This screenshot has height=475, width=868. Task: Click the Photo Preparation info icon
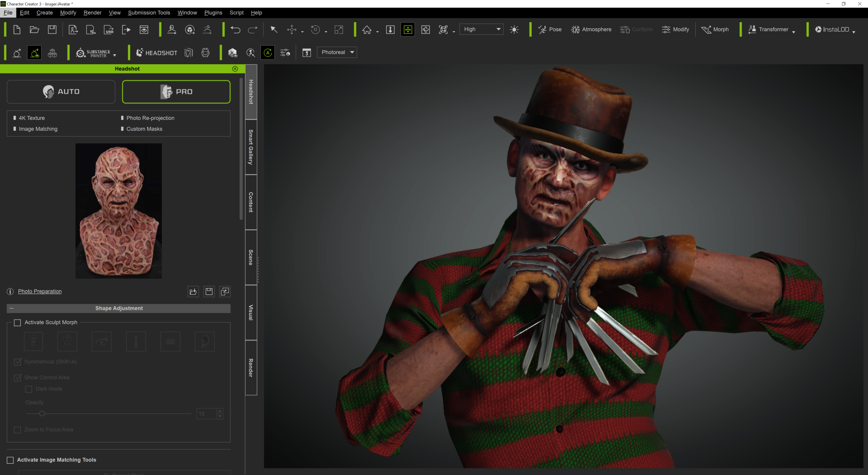[x=10, y=291]
